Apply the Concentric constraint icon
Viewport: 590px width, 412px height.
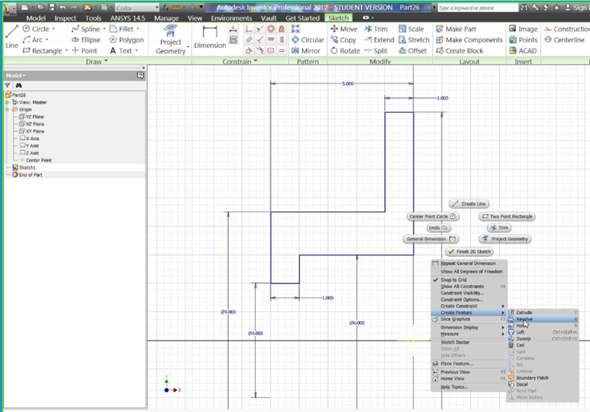(x=271, y=29)
